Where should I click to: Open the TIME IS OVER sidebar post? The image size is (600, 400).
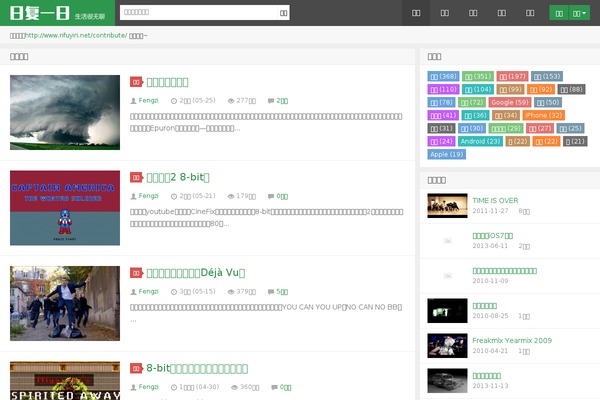coord(495,200)
